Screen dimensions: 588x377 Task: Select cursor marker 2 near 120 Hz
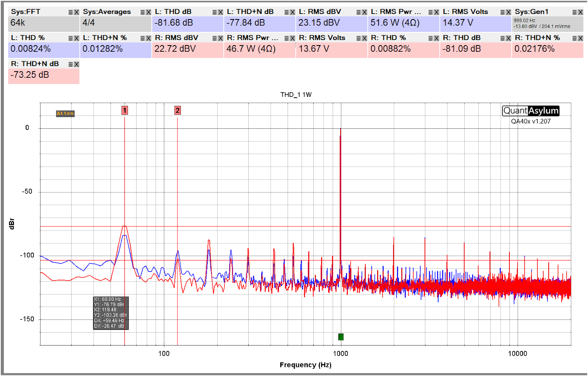tap(178, 110)
